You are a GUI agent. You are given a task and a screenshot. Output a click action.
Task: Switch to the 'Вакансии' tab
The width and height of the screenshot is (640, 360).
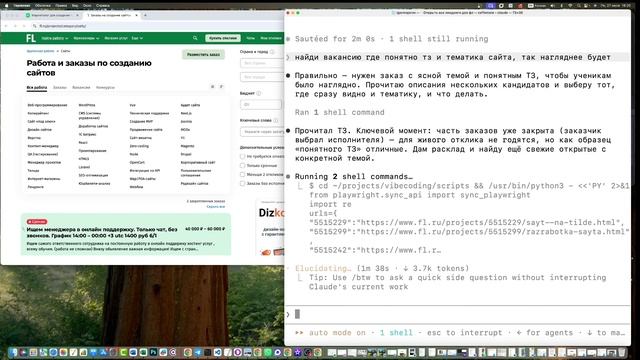[x=81, y=87]
